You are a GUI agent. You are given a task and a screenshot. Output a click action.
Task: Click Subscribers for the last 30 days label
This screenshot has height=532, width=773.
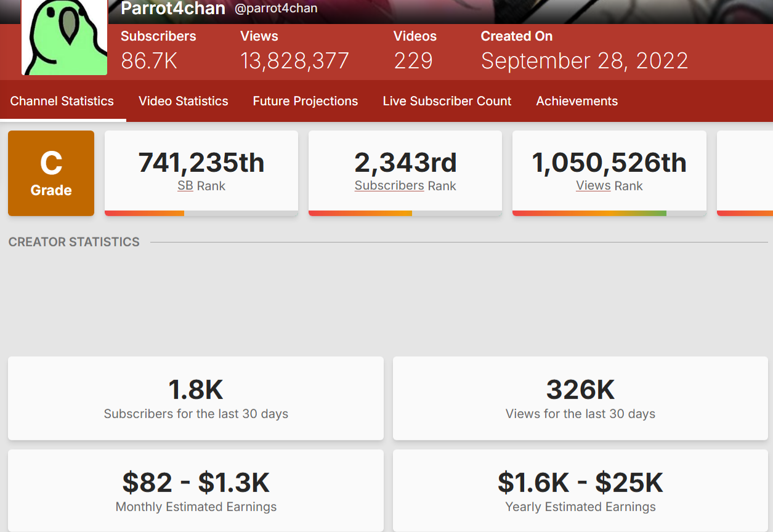[x=196, y=414]
